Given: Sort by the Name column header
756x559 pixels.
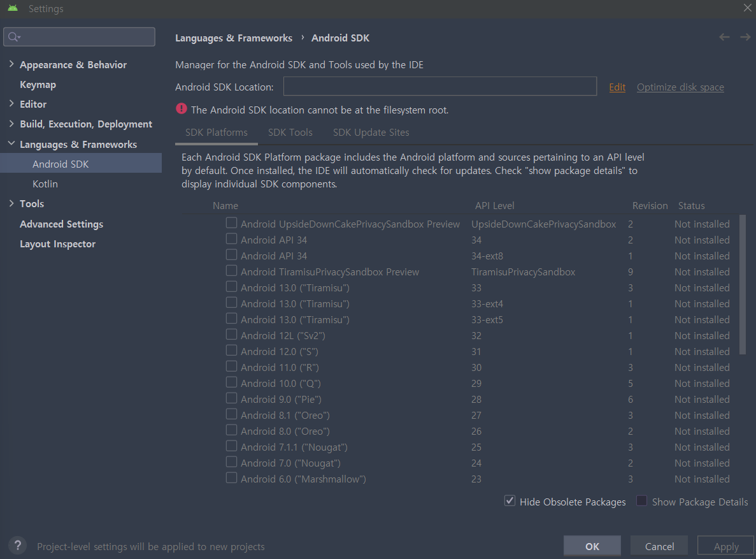Looking at the screenshot, I should [x=225, y=206].
